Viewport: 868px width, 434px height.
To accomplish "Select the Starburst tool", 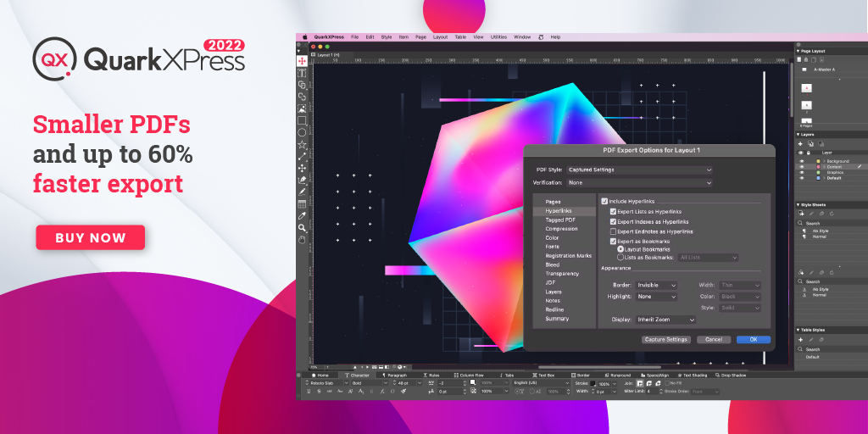I will [x=302, y=144].
